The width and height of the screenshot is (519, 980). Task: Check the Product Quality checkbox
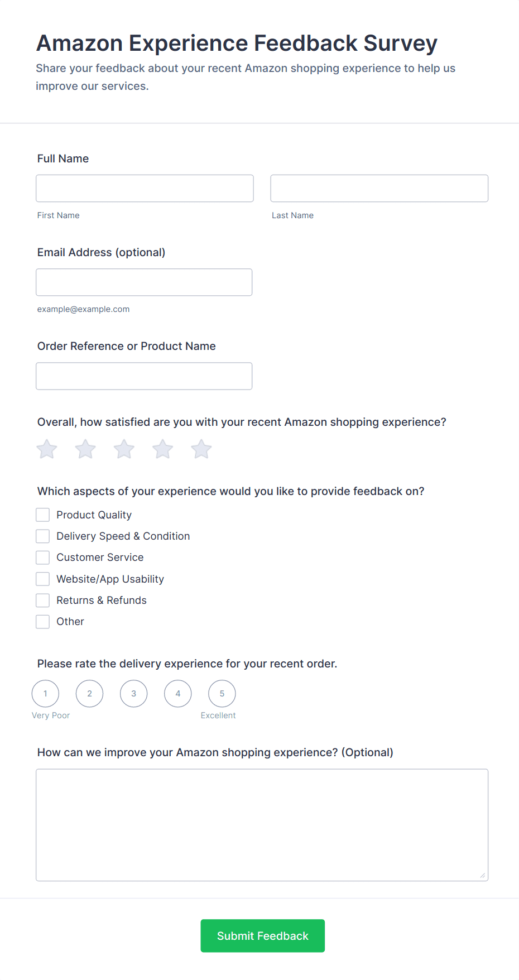point(43,515)
